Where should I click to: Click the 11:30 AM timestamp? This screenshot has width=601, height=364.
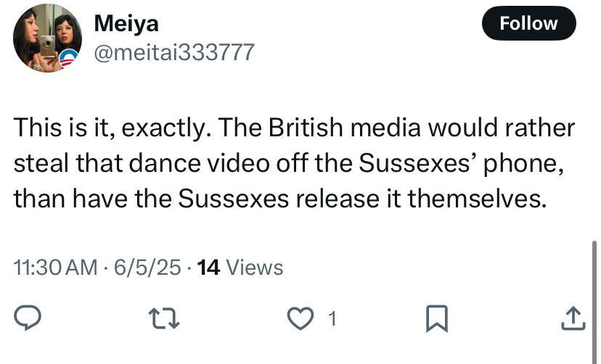56,268
